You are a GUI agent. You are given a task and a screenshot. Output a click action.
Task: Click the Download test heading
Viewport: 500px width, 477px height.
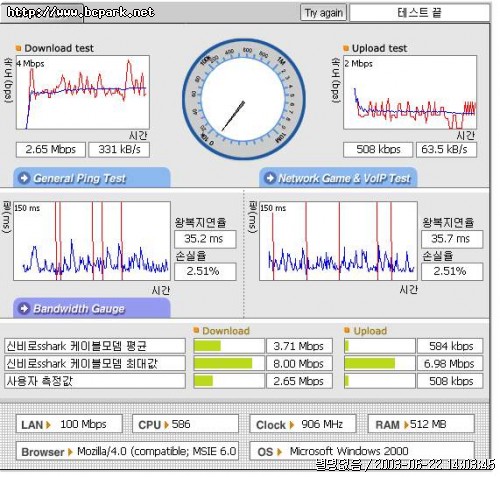click(x=59, y=48)
